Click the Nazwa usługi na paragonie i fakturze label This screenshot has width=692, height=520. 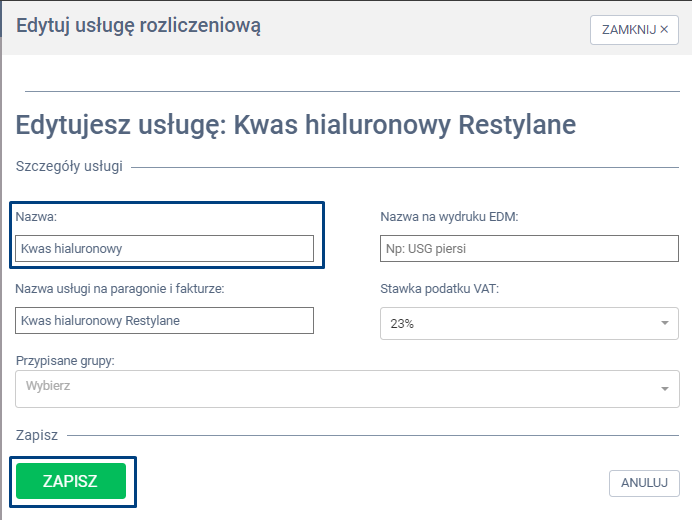click(119, 289)
